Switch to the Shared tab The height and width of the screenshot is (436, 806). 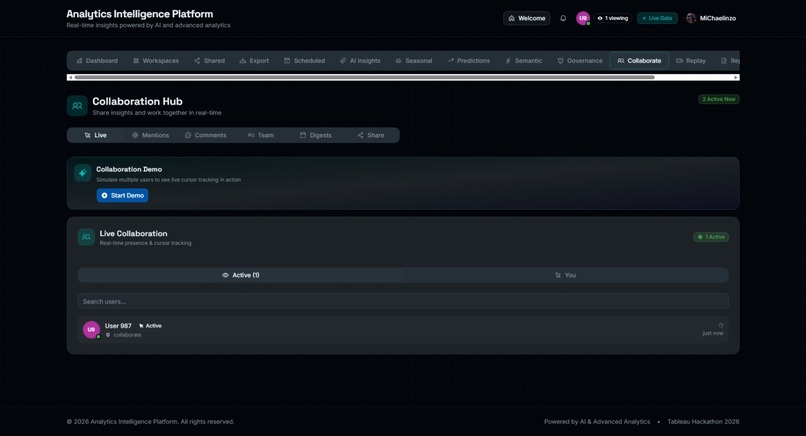[209, 61]
